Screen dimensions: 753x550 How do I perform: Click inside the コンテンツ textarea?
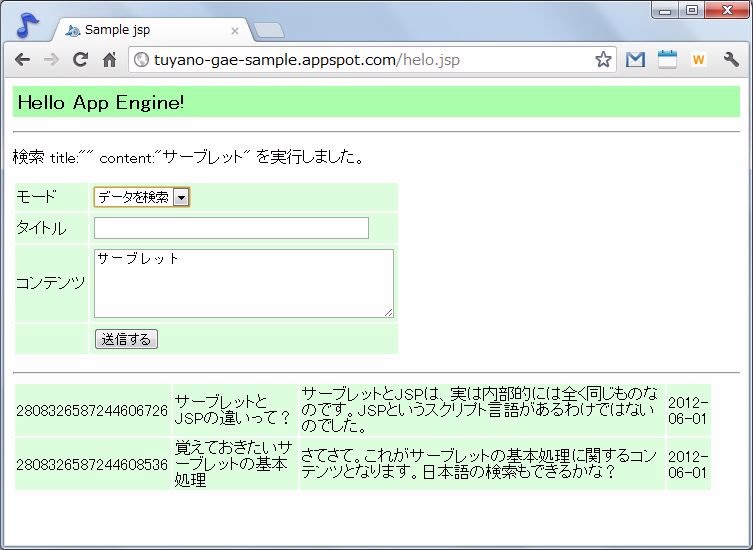[x=243, y=283]
